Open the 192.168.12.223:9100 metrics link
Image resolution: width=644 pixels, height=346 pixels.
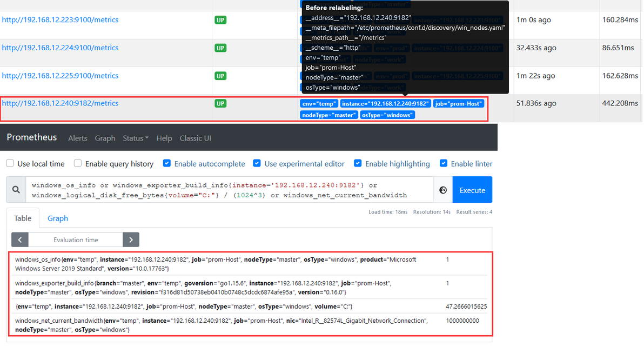[x=60, y=19]
